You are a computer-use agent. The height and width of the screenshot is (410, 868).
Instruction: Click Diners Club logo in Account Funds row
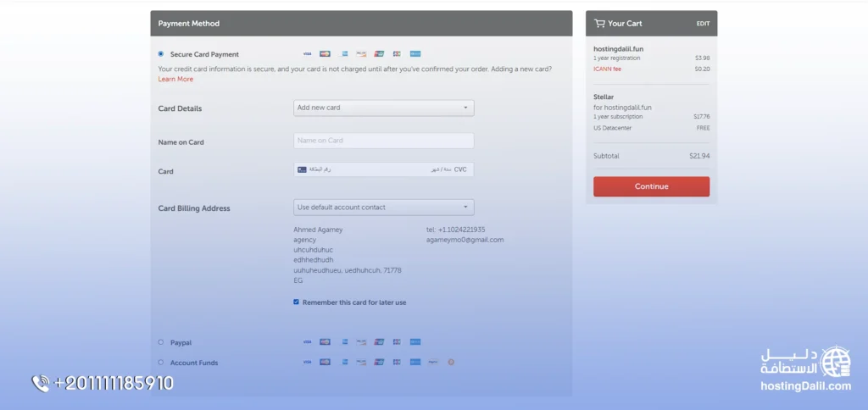click(415, 362)
